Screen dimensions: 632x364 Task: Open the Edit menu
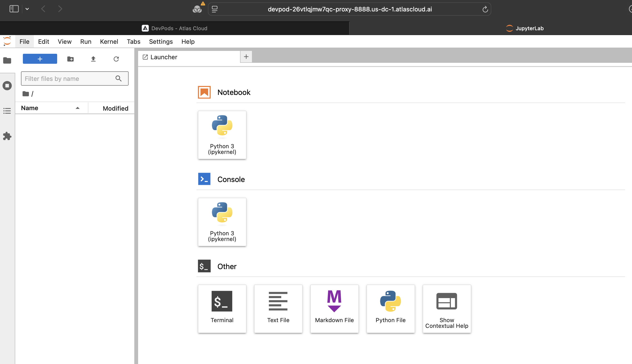44,41
